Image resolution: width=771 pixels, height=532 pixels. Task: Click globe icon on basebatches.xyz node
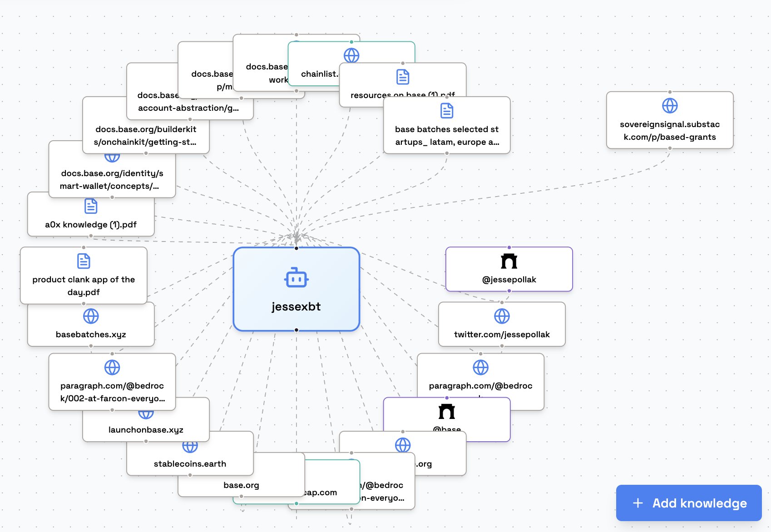pos(91,316)
